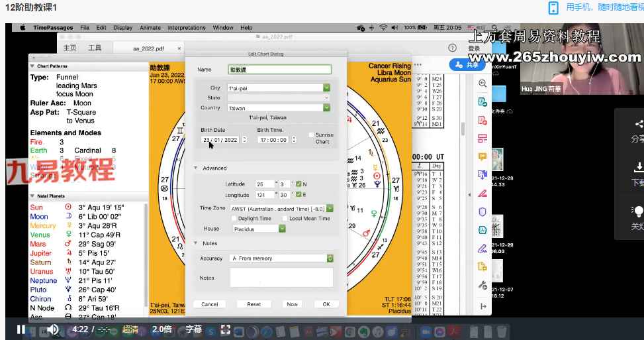This screenshot has width=644, height=340.
Task: Click the Notes text area
Action: (281, 278)
